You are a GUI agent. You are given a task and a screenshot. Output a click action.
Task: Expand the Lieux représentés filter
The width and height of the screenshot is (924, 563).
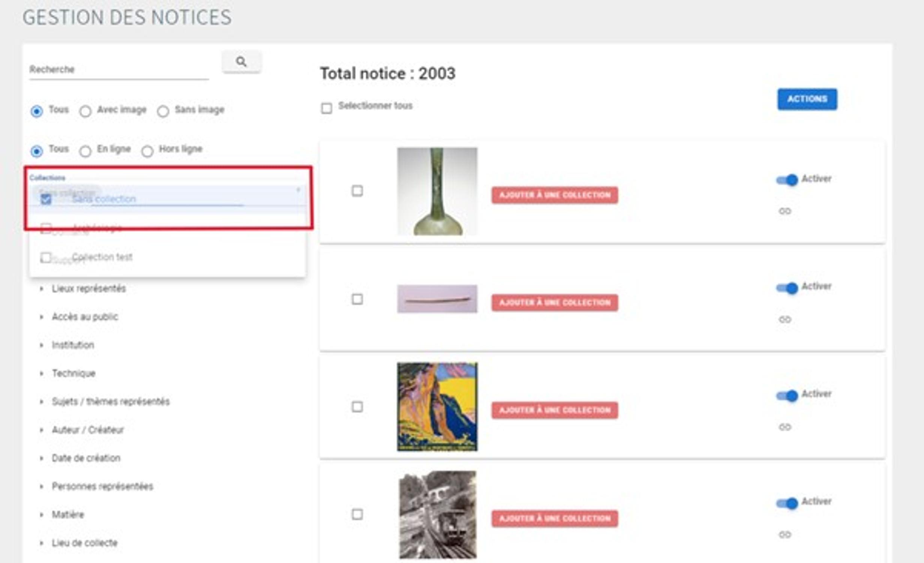(x=89, y=288)
